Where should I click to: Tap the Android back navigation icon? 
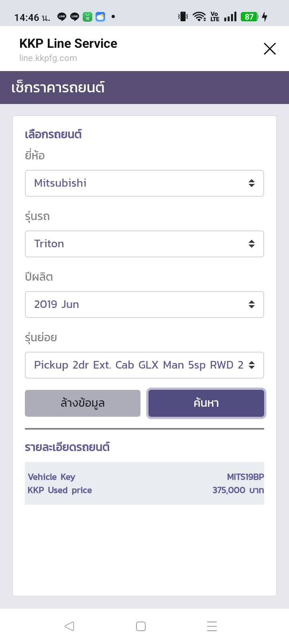tap(69, 626)
